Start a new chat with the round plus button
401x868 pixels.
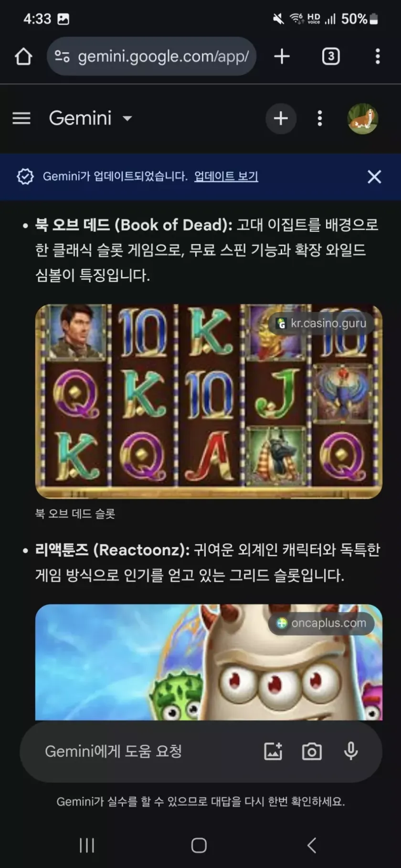[x=281, y=118]
